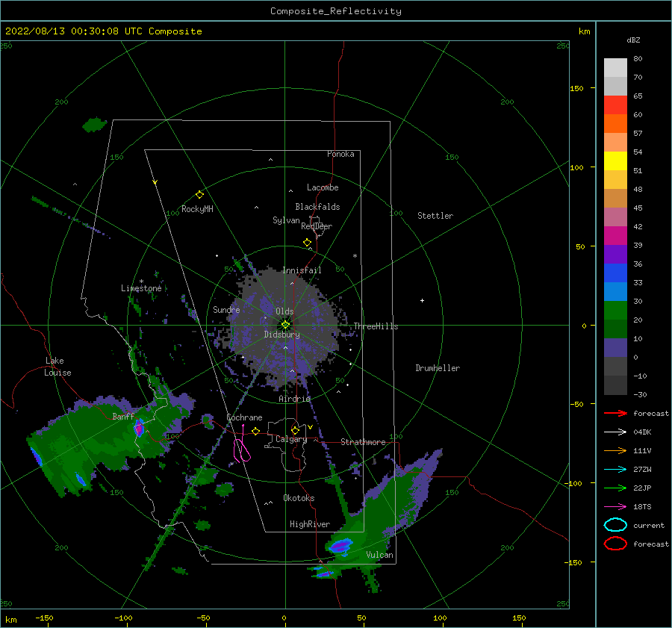Click the Banff label
Image resolution: width=672 pixels, height=628 pixels.
(x=122, y=416)
